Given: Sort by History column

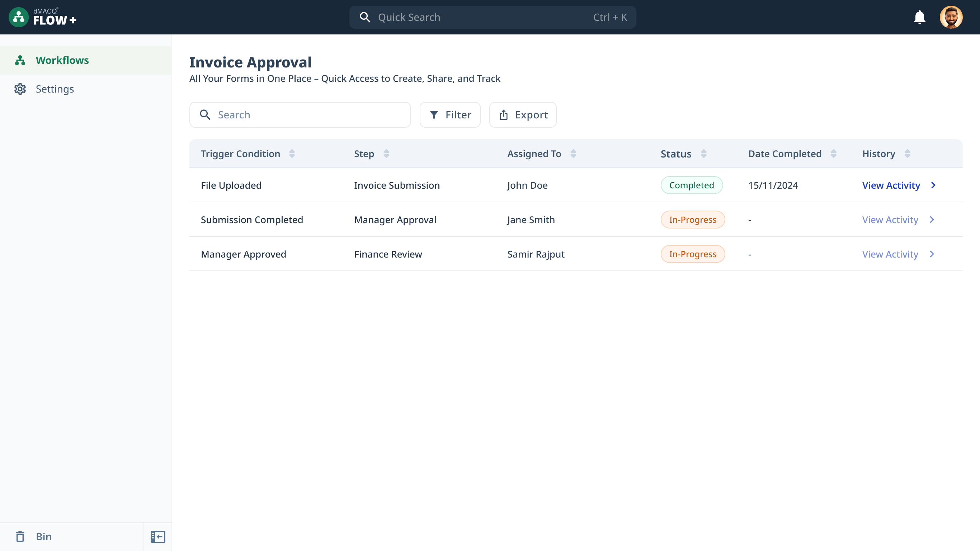Looking at the screenshot, I should coord(907,154).
